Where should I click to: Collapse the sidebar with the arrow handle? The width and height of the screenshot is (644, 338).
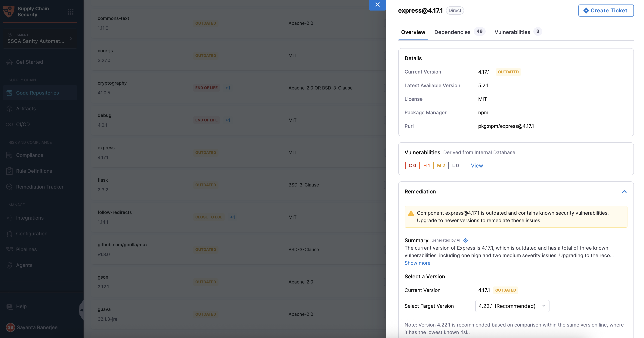(x=81, y=310)
